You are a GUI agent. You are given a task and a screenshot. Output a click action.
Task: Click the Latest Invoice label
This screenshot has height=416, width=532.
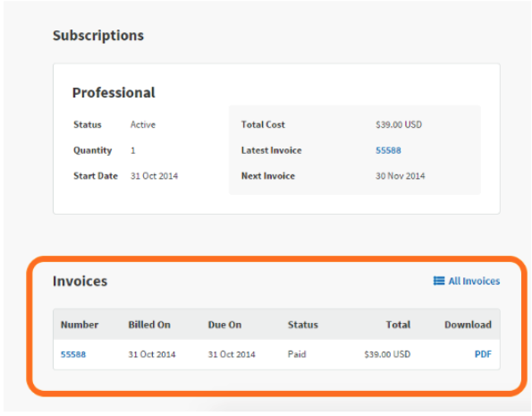pos(272,150)
